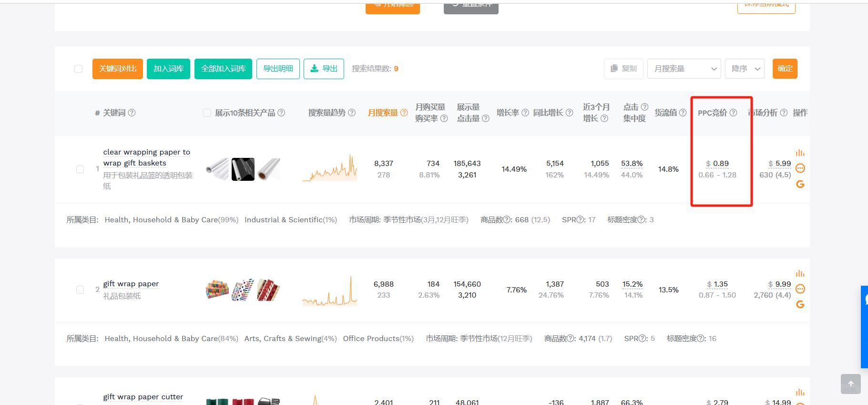Image resolution: width=868 pixels, height=405 pixels.
Task: Open 降序 sort order dropdown
Action: [x=745, y=69]
